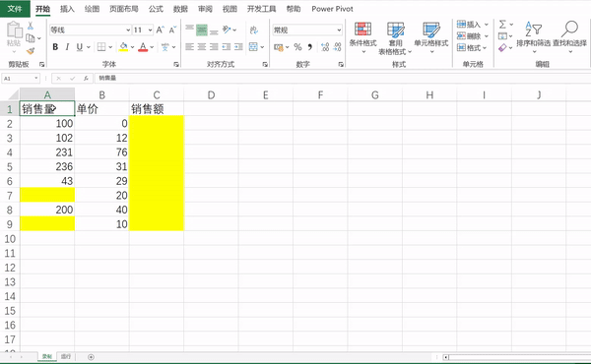Viewport: 591px width, 364px height.
Task: Toggle Underline formatting
Action: point(79,47)
